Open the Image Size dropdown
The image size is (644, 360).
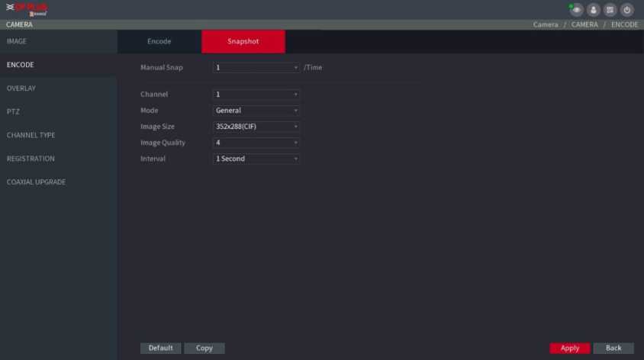[x=256, y=127]
